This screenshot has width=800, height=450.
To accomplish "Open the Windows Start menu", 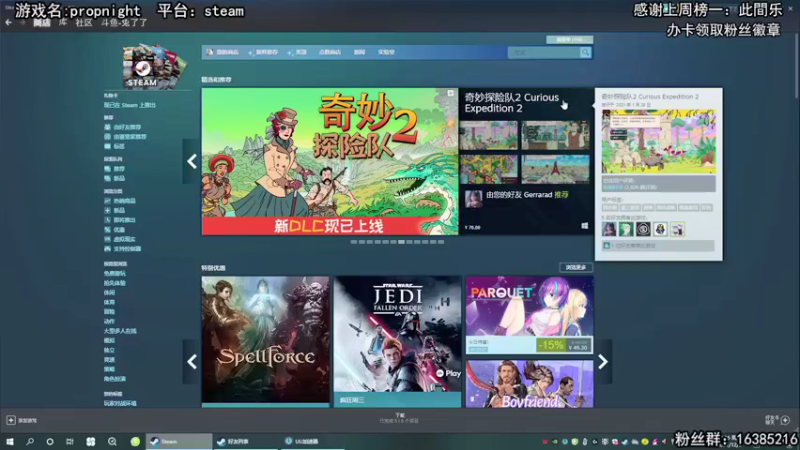I will pos(10,441).
